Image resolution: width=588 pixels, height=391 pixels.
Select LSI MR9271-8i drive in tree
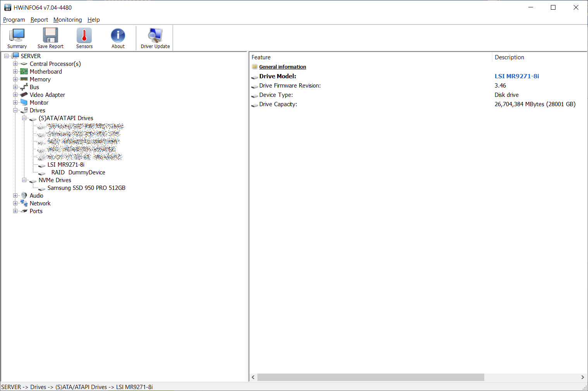pyautogui.click(x=66, y=165)
